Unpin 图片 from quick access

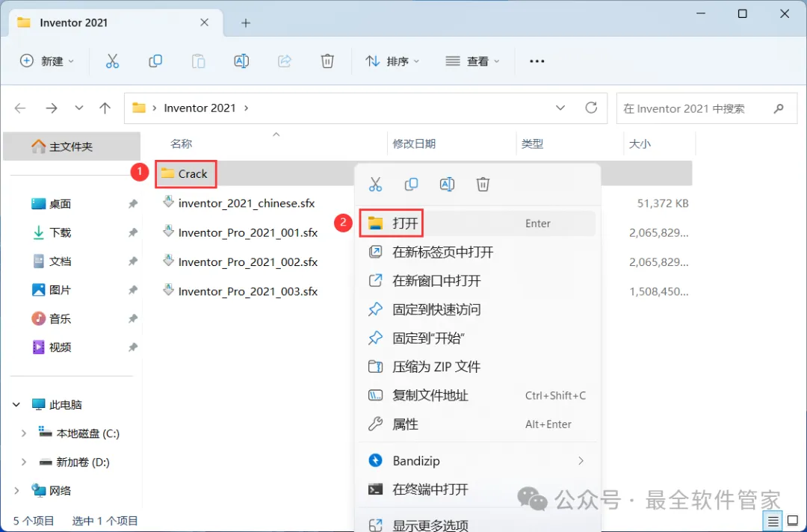133,290
